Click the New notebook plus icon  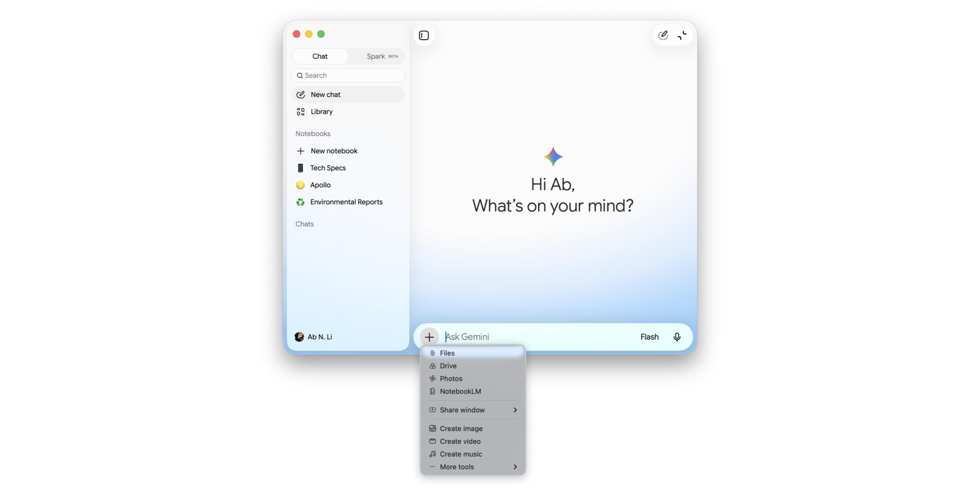coord(301,151)
